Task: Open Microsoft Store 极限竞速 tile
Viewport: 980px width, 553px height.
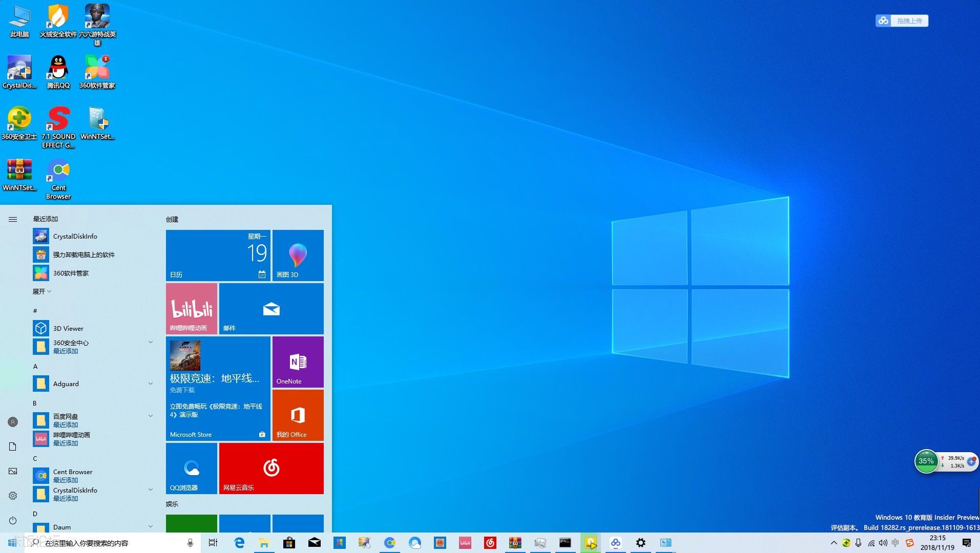Action: (x=218, y=389)
